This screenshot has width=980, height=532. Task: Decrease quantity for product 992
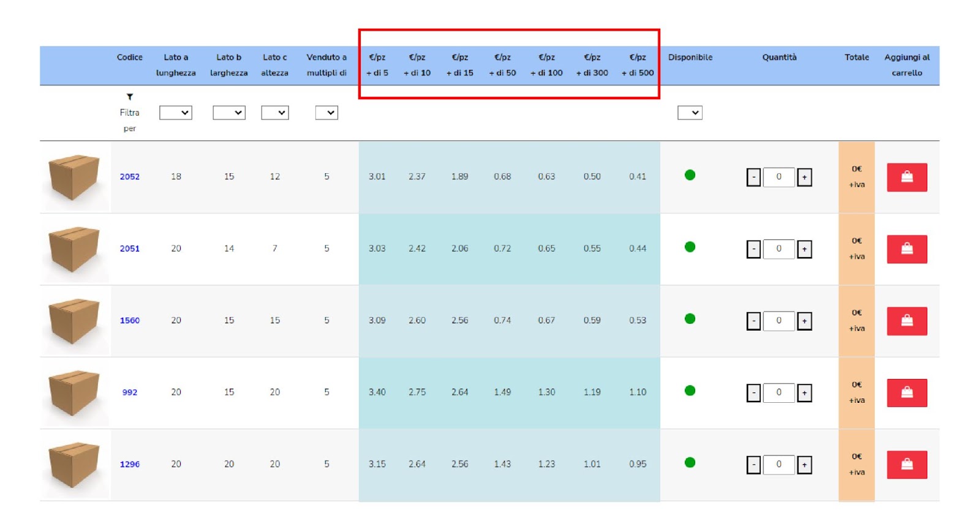[x=754, y=392]
